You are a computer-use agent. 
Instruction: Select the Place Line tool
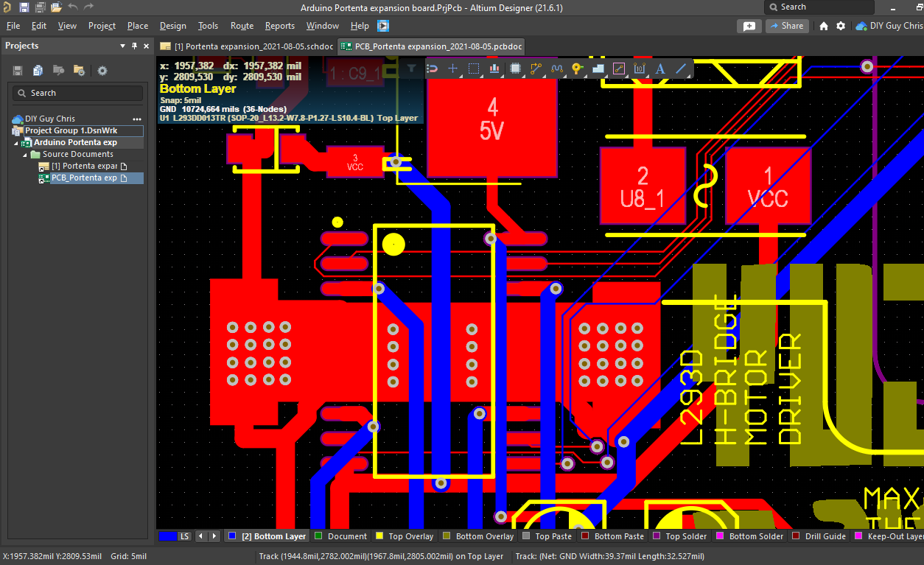(x=680, y=68)
